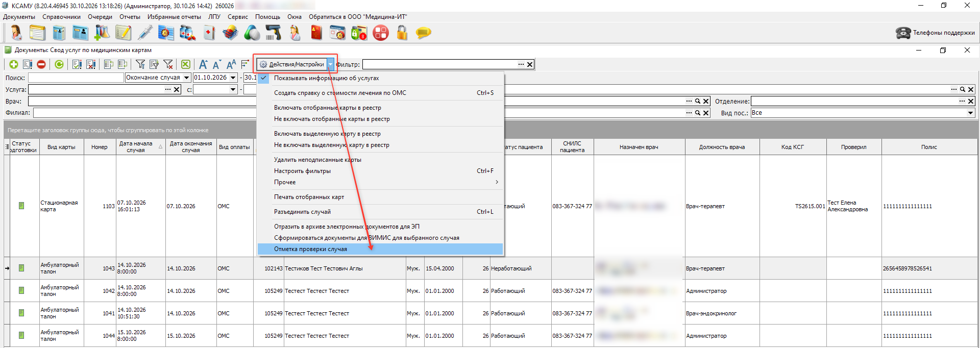Open the 'Окончание случая' dropdown
This screenshot has width=980, height=348.
coord(186,78)
